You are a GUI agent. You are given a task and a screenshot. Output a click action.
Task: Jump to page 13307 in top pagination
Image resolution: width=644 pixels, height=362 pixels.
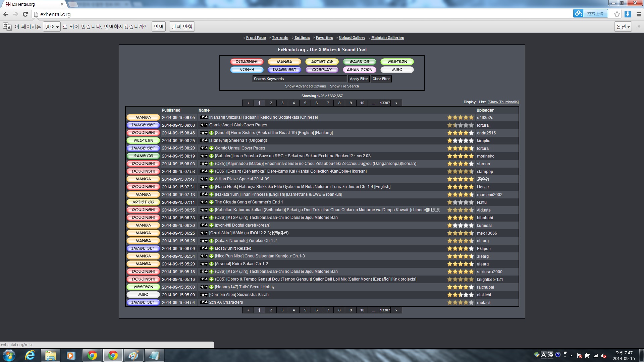click(385, 103)
